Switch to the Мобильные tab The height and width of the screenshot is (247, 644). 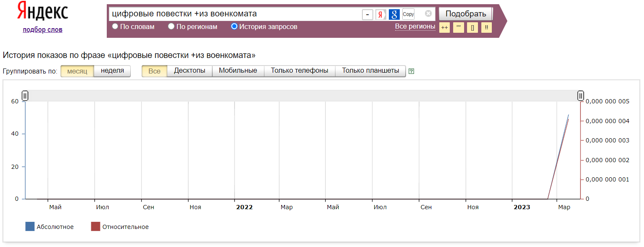[x=238, y=71]
